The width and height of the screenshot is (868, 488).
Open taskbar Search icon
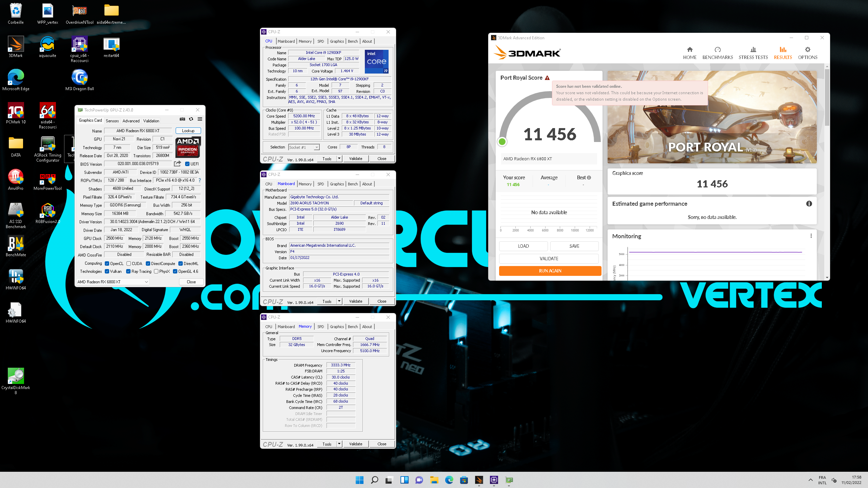tap(374, 480)
